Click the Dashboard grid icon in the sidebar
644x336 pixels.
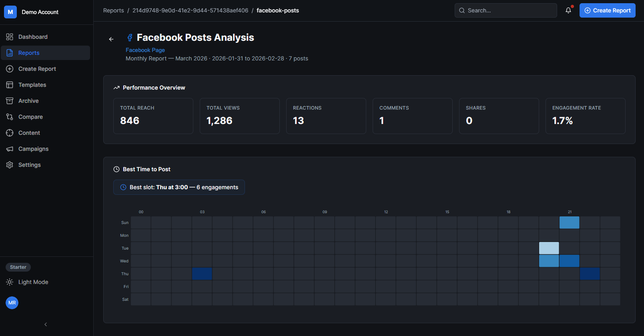coord(10,37)
